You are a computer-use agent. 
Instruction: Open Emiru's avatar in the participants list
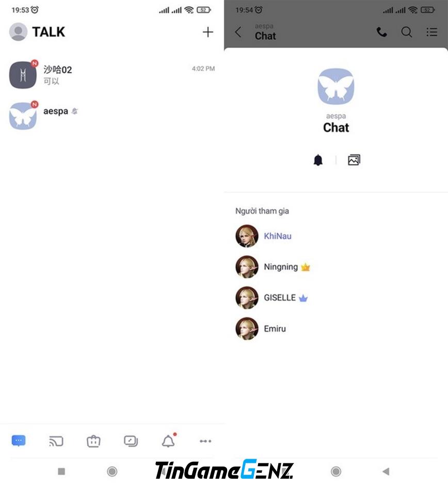point(247,329)
